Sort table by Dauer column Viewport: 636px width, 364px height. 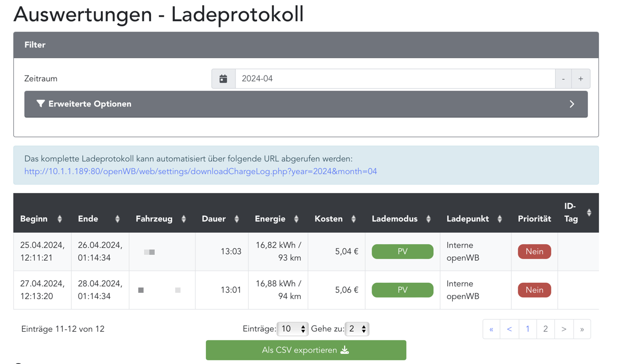click(221, 219)
